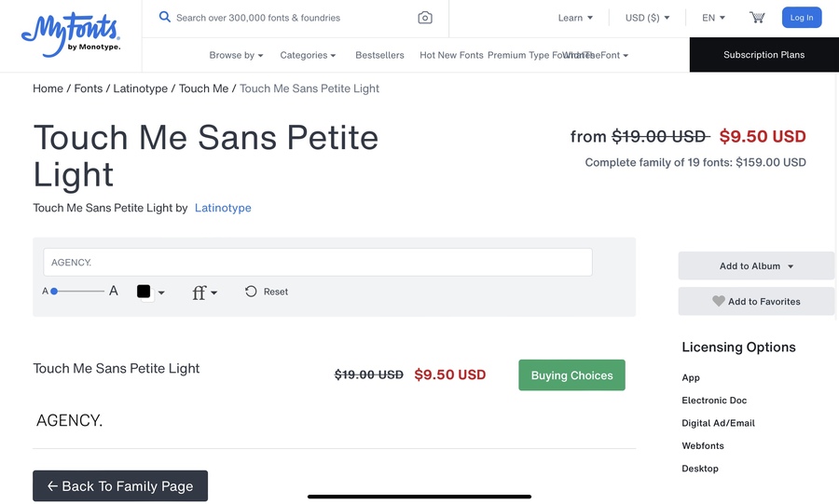Open camera image font search
839x504 pixels.
point(425,18)
